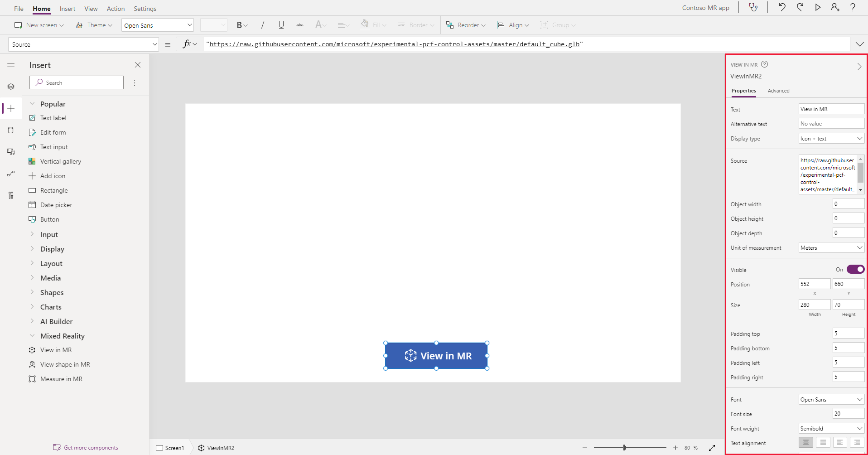
Task: Toggle Italic formatting
Action: coord(263,25)
